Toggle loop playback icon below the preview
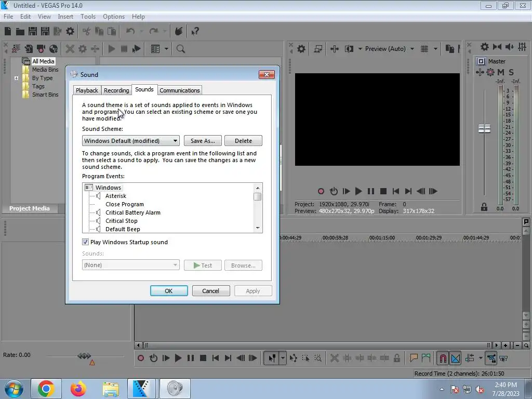 coord(334,191)
